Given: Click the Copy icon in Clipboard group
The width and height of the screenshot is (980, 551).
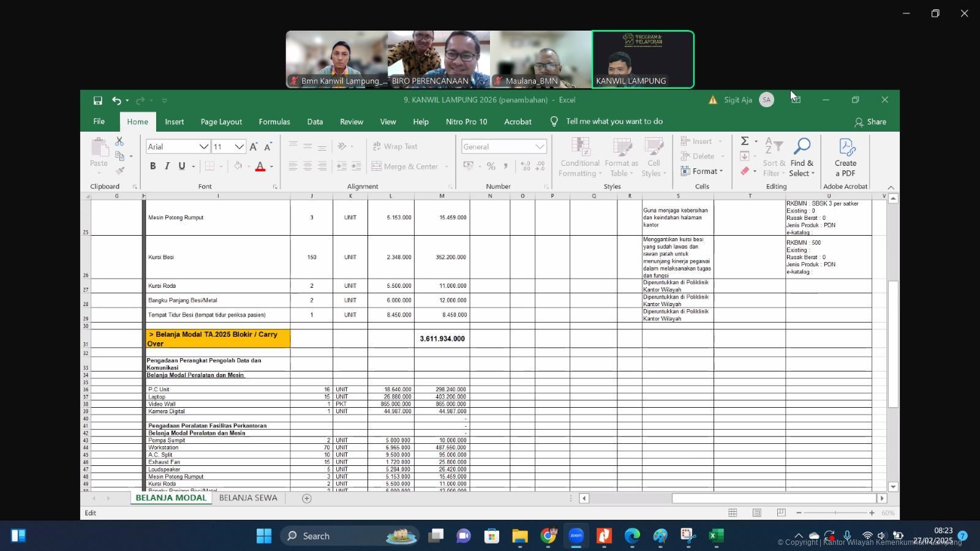Looking at the screenshot, I should (120, 156).
